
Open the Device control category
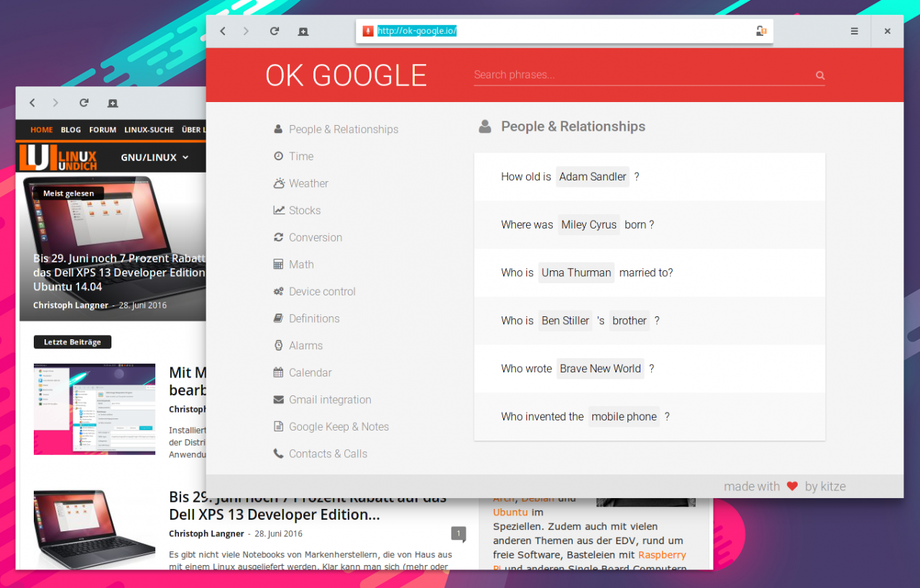coord(322,291)
